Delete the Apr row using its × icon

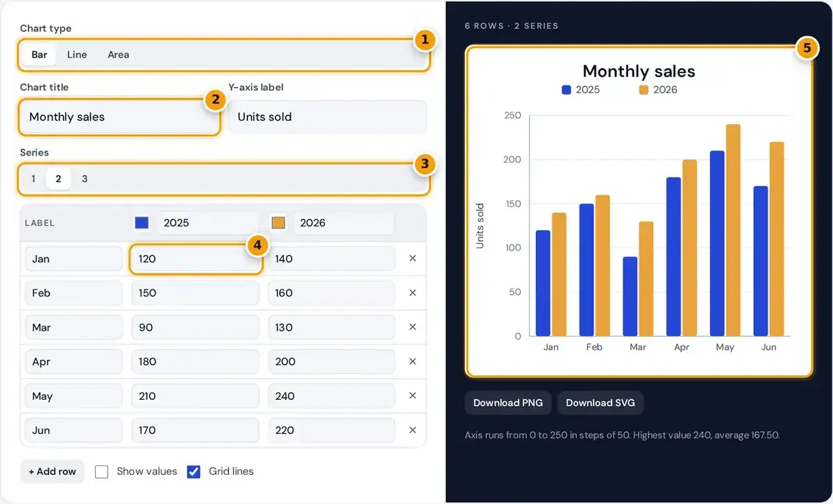point(412,362)
